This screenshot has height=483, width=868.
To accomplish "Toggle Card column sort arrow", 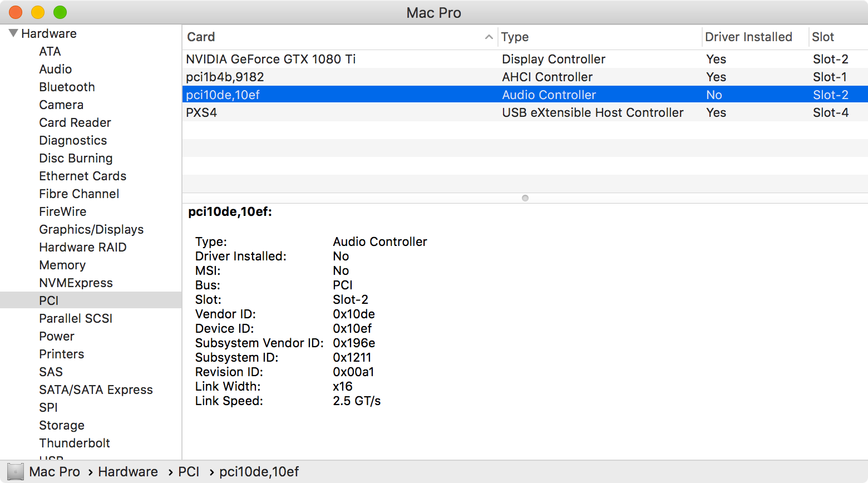I will [x=489, y=37].
